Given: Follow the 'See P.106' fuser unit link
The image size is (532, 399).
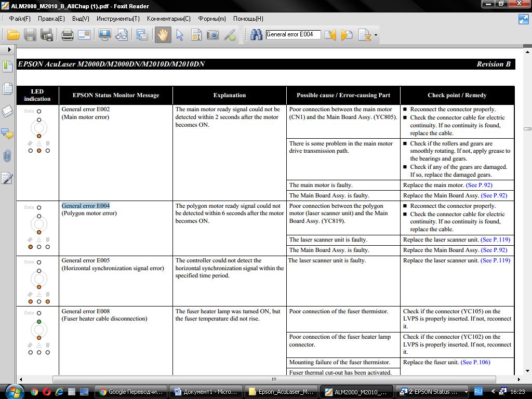Looking at the screenshot, I should 475,362.
